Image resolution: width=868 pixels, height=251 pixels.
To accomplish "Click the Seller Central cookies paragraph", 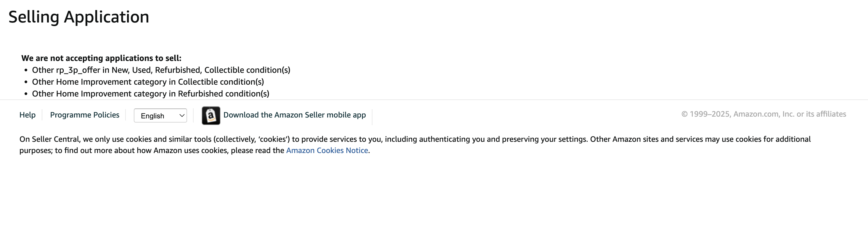I will 415,145.
